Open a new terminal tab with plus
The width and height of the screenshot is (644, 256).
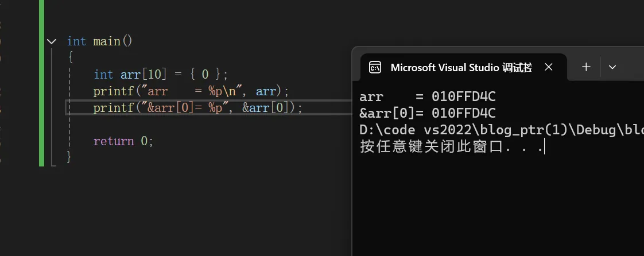pyautogui.click(x=586, y=67)
